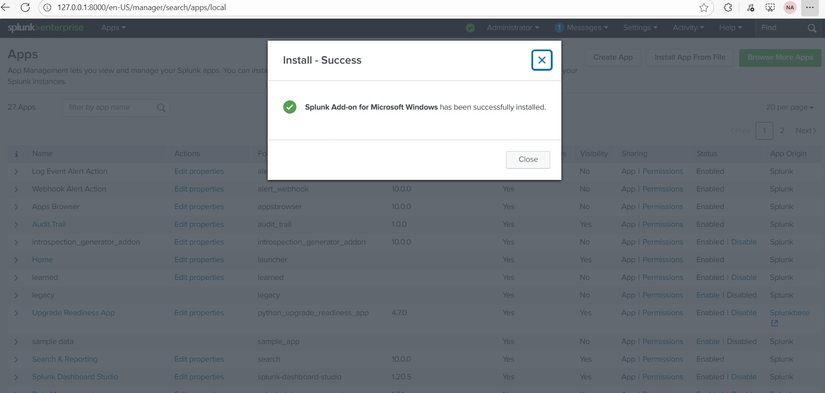Screen dimensions: 825x393
Task: Disable introspection_generator_addon app
Action: [743, 242]
